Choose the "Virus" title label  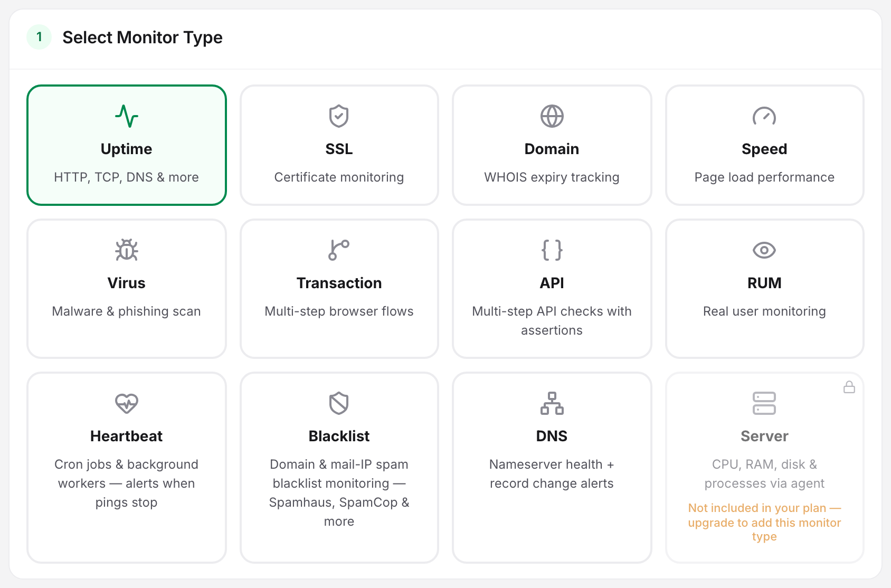(127, 283)
